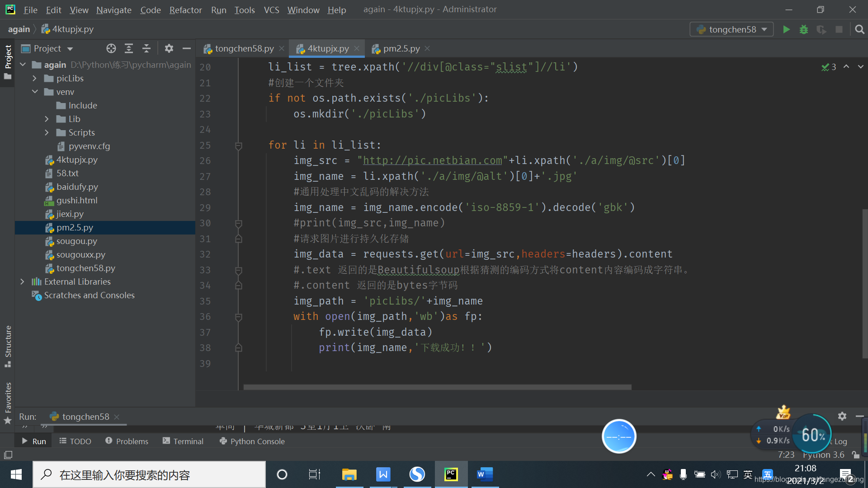Click the Locate file target icon
This screenshot has width=868, height=488.
click(x=111, y=48)
